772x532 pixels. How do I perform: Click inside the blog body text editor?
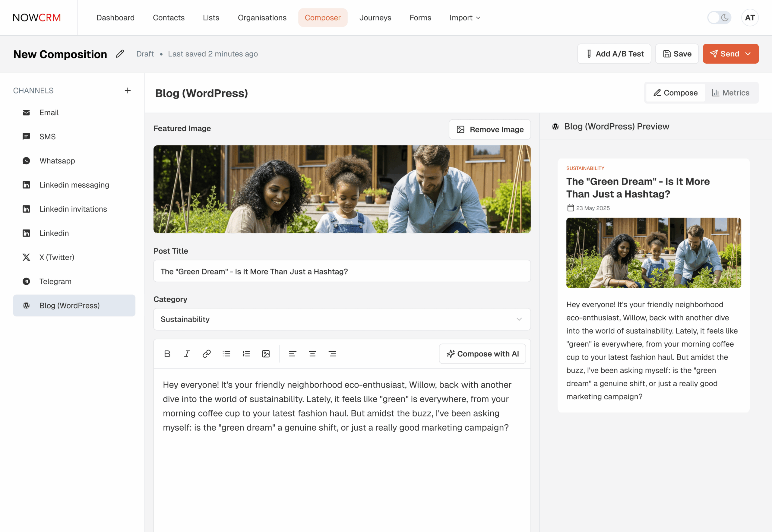[x=342, y=450]
